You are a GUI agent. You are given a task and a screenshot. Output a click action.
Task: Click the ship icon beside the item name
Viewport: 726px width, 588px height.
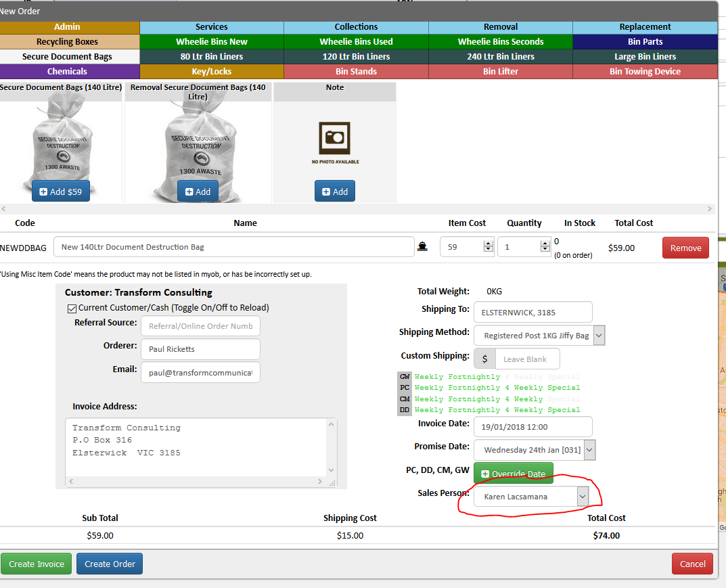point(422,247)
